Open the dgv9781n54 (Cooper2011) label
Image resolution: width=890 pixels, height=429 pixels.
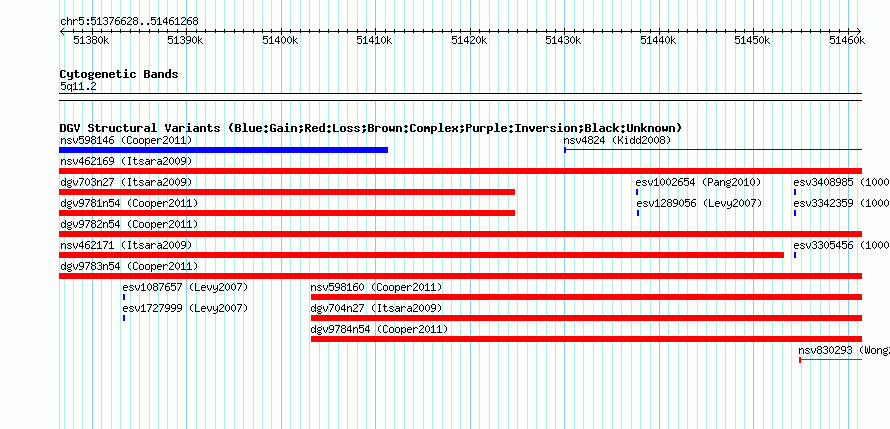click(129, 203)
